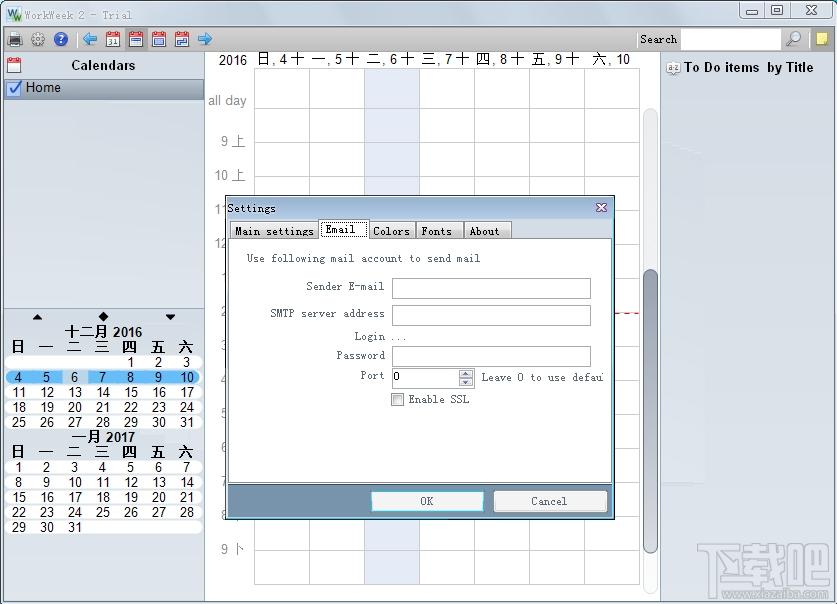Switch to the Colors tab

click(x=391, y=231)
